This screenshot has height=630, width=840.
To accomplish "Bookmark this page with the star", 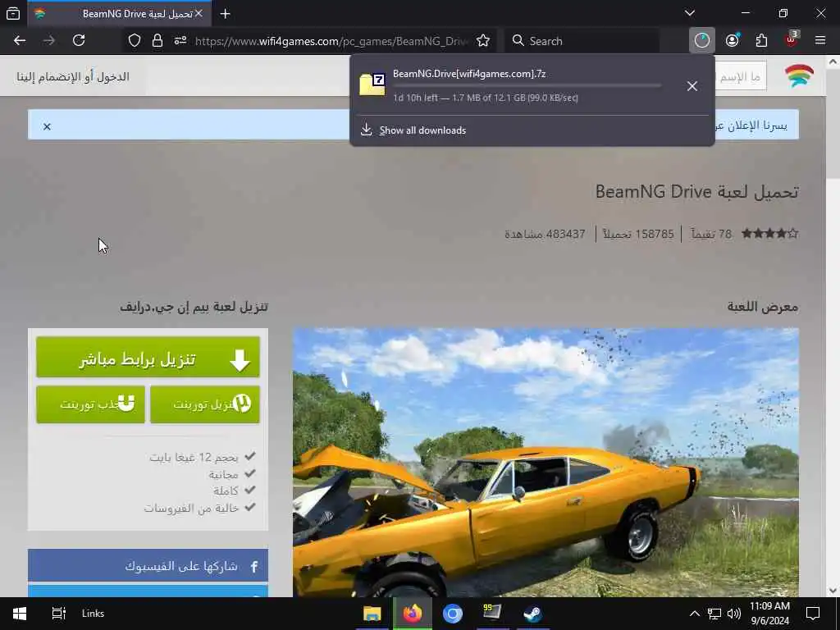I will point(483,41).
